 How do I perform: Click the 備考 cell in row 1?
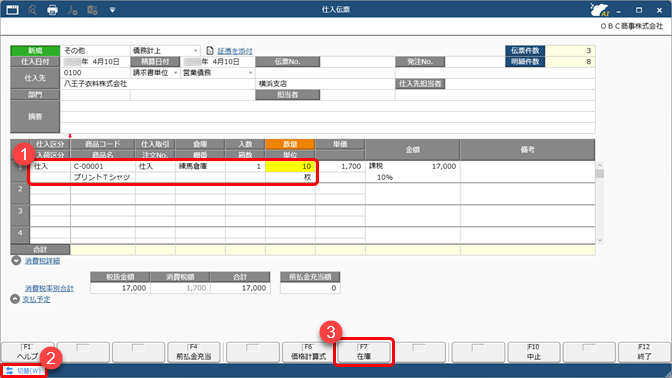coord(528,172)
